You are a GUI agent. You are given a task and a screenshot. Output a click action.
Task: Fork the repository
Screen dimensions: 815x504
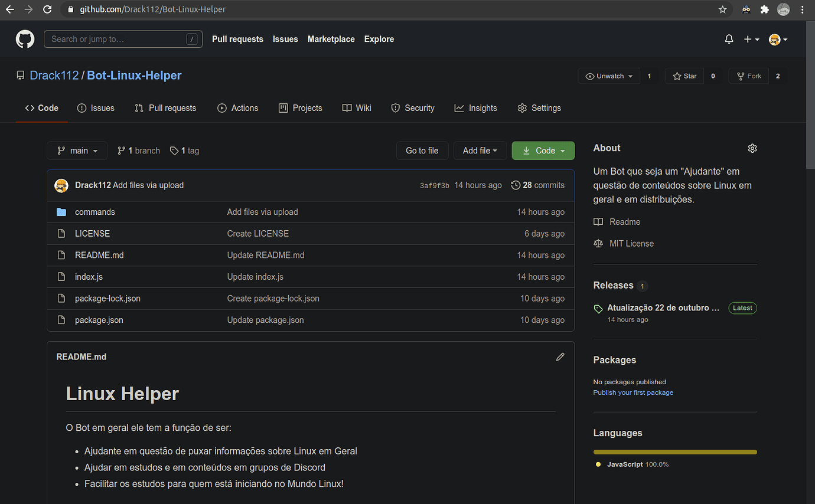pos(749,76)
